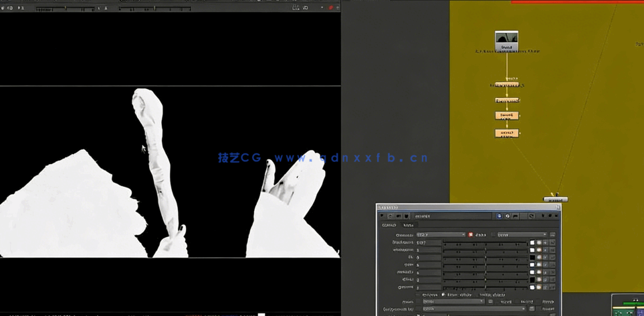Click the color wheel icon in the gain row

539,265
